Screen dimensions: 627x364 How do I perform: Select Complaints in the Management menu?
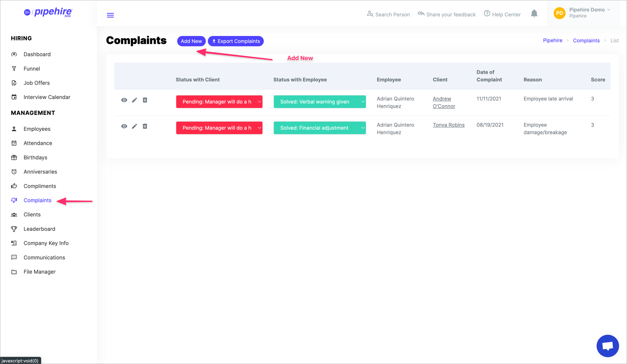point(37,200)
